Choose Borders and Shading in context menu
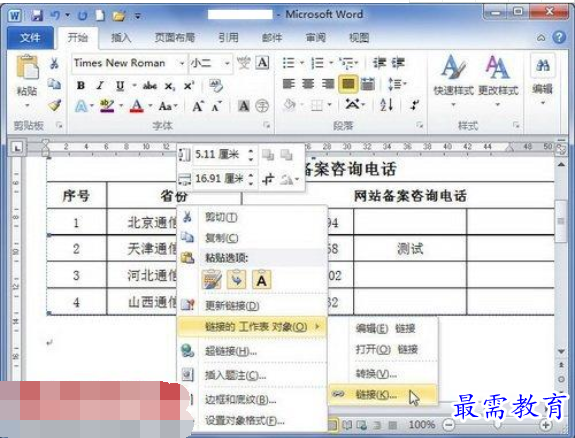 click(x=252, y=399)
